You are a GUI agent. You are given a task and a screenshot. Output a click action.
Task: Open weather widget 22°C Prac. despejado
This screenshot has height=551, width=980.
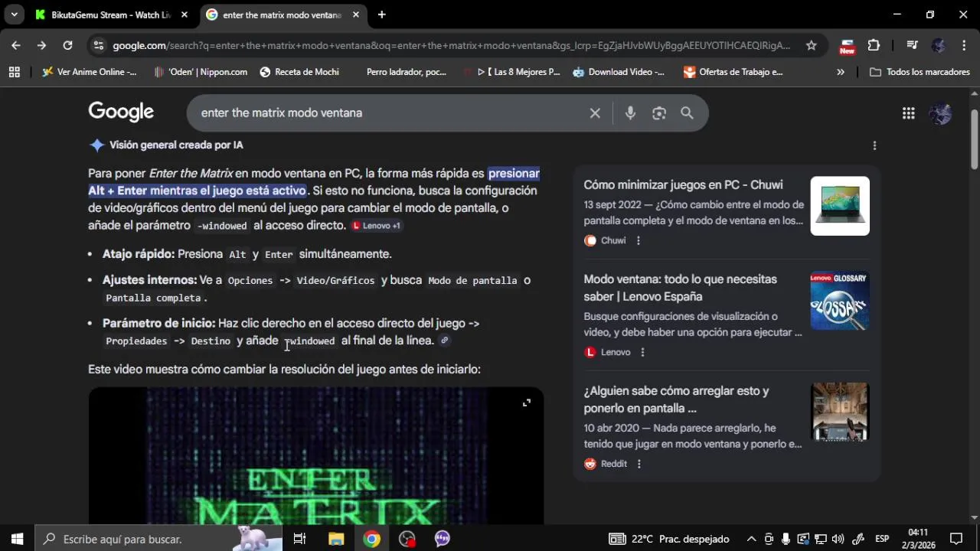[670, 539]
